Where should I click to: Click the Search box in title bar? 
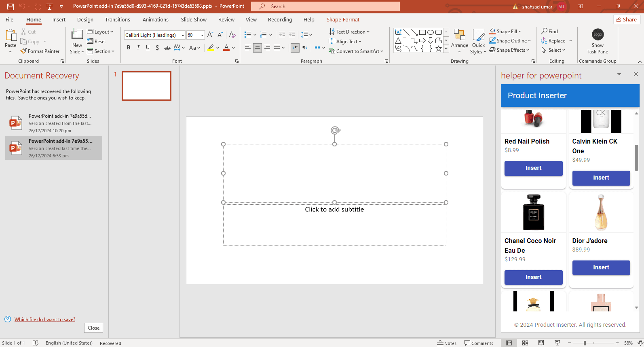point(325,6)
